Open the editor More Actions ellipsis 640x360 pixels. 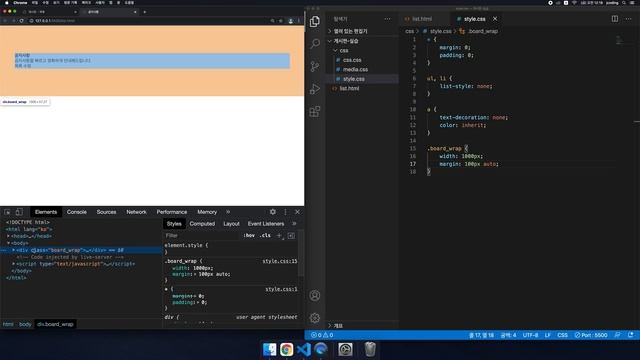coord(629,19)
